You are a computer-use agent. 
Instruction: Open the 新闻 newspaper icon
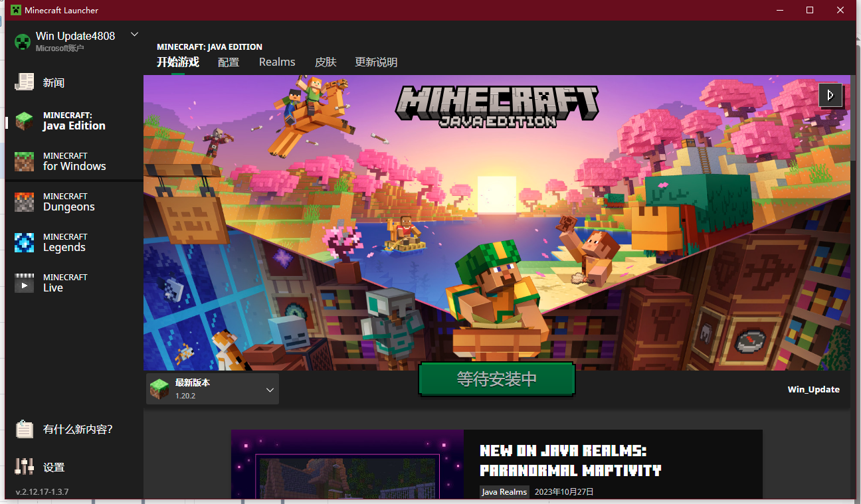click(x=25, y=82)
